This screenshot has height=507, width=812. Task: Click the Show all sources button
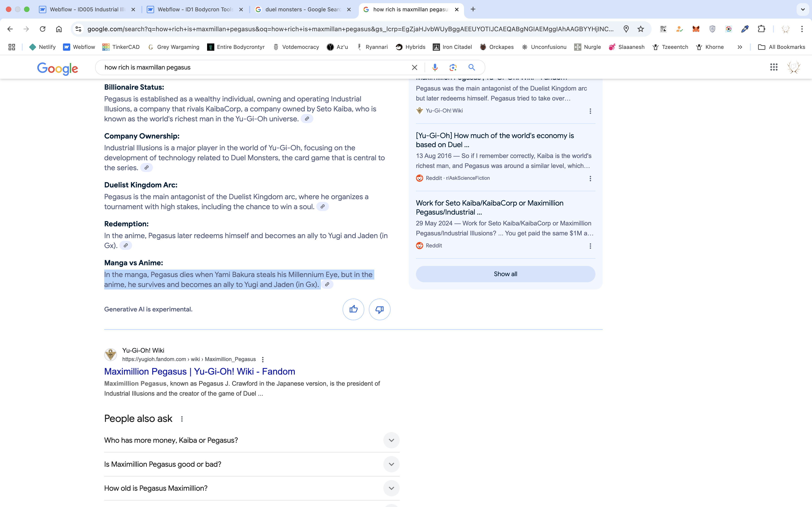click(505, 274)
